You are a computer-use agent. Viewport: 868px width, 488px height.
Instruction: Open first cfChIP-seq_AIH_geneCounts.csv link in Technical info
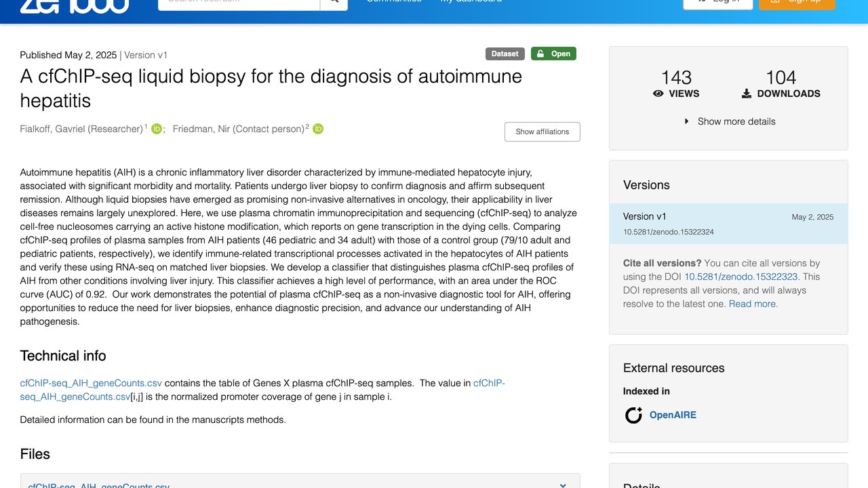91,383
